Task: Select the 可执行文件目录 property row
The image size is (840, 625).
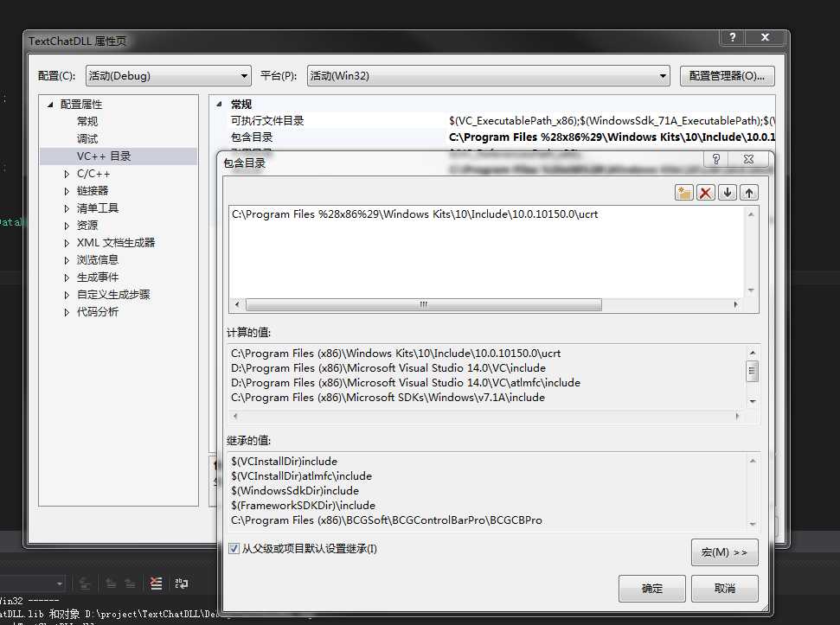Action: click(x=267, y=120)
